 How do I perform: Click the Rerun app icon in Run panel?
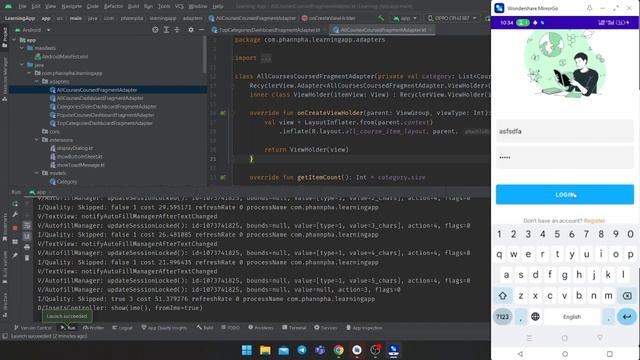[x=15, y=204]
